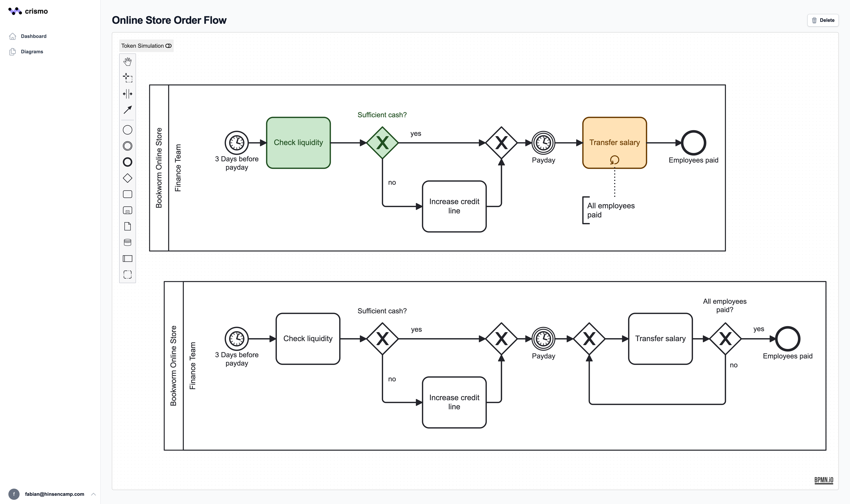
Task: Activate the lasso selection tool
Action: coord(127,78)
